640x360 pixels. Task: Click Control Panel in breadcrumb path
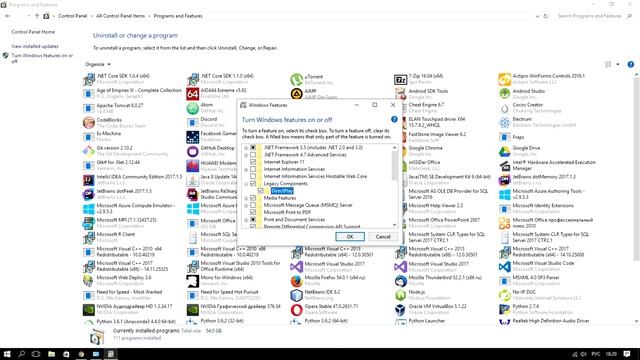(73, 16)
